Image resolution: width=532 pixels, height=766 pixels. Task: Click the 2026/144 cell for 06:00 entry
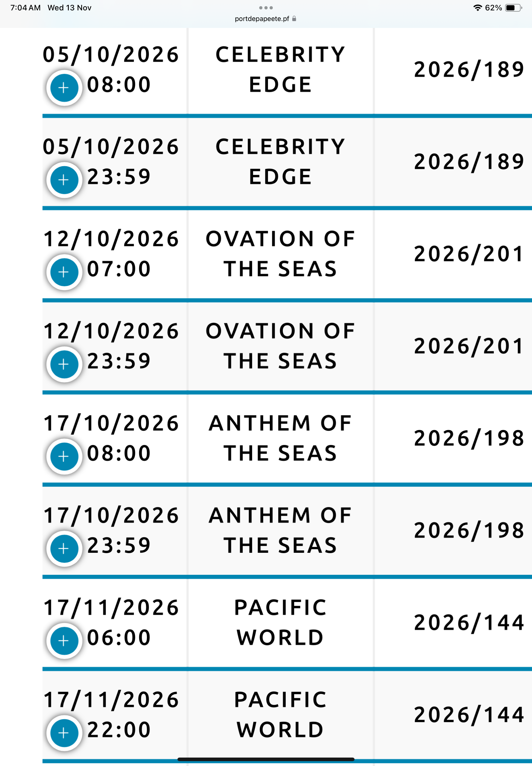point(469,623)
